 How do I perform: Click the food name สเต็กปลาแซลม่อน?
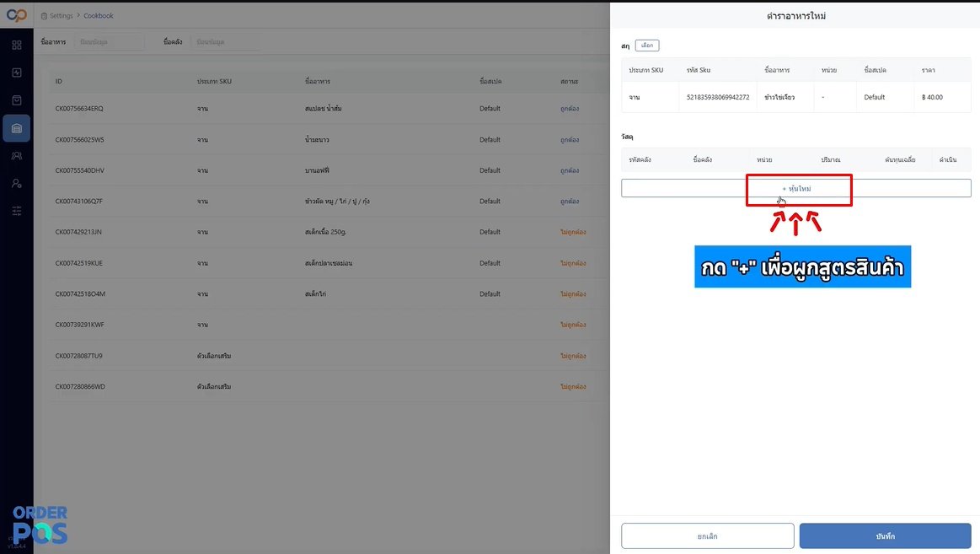click(x=329, y=263)
